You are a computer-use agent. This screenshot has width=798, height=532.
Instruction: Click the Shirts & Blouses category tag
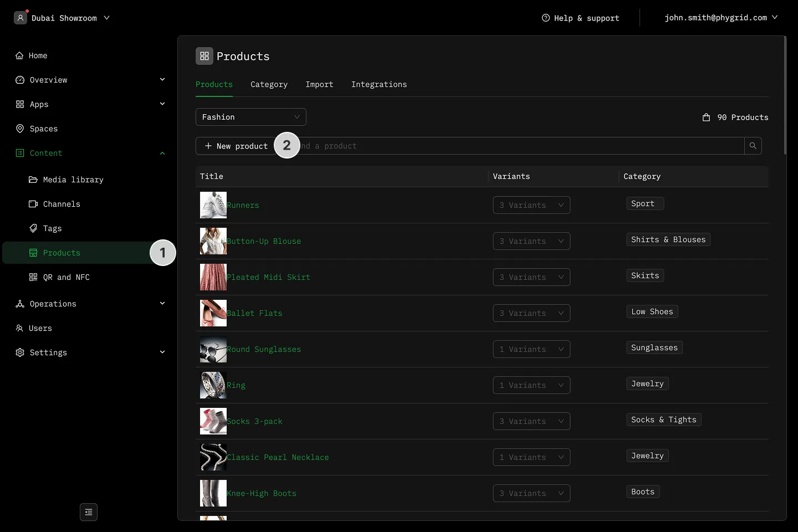click(668, 239)
